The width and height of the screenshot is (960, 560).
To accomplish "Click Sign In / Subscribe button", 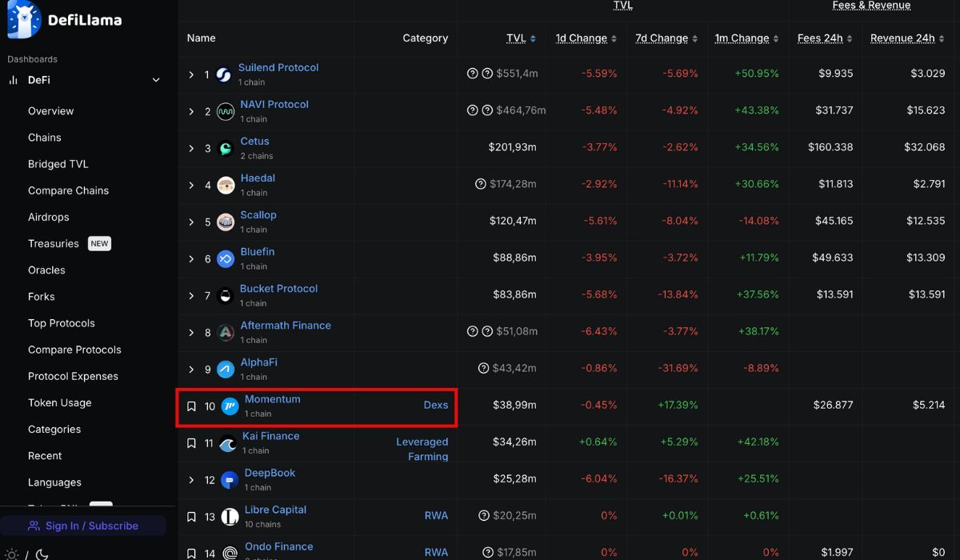I will coord(83,526).
